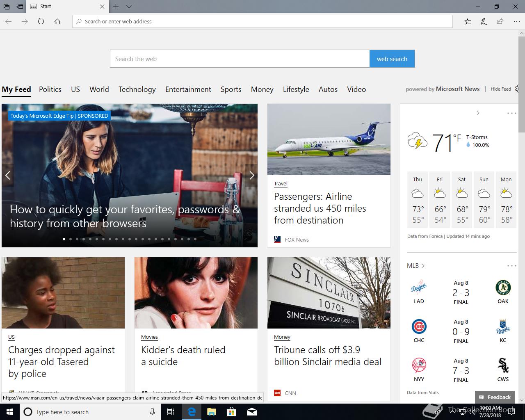
Task: Click the Search the web box
Action: pos(240,59)
